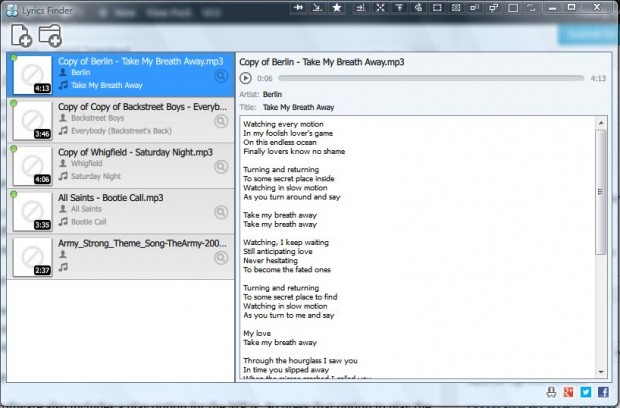This screenshot has height=408, width=620.
Task: Play the Take My Breath Away track
Action: (x=246, y=77)
